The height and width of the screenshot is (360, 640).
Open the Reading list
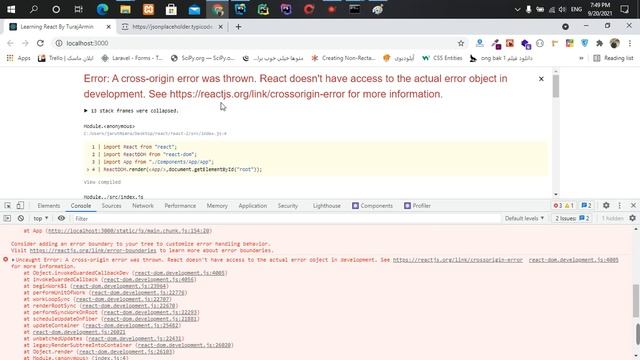pos(613,58)
